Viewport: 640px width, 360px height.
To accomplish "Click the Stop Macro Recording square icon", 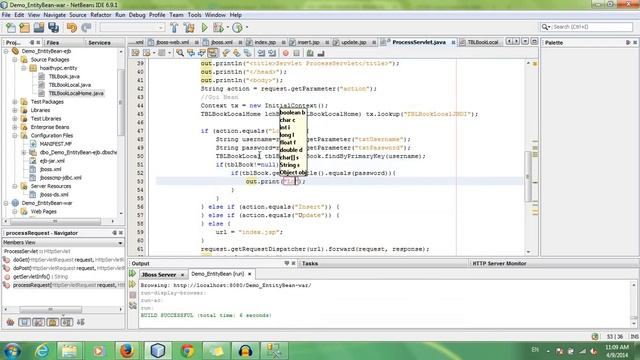I will pyautogui.click(x=297, y=53).
